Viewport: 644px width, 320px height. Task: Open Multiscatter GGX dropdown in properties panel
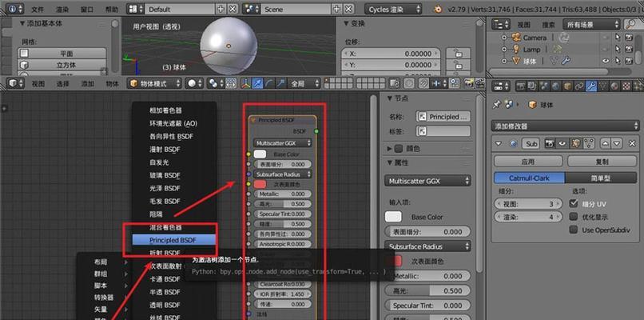tap(428, 181)
